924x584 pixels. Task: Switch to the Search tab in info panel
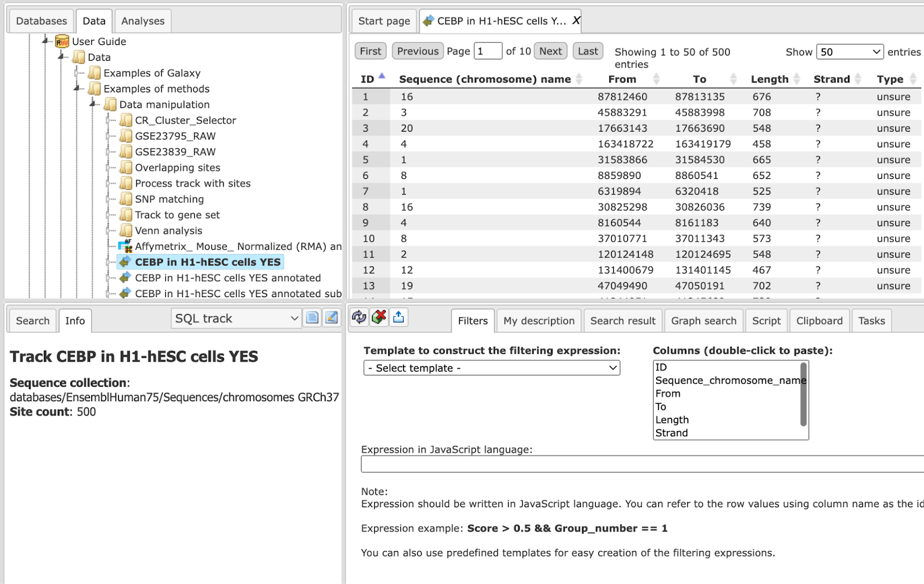pos(33,321)
